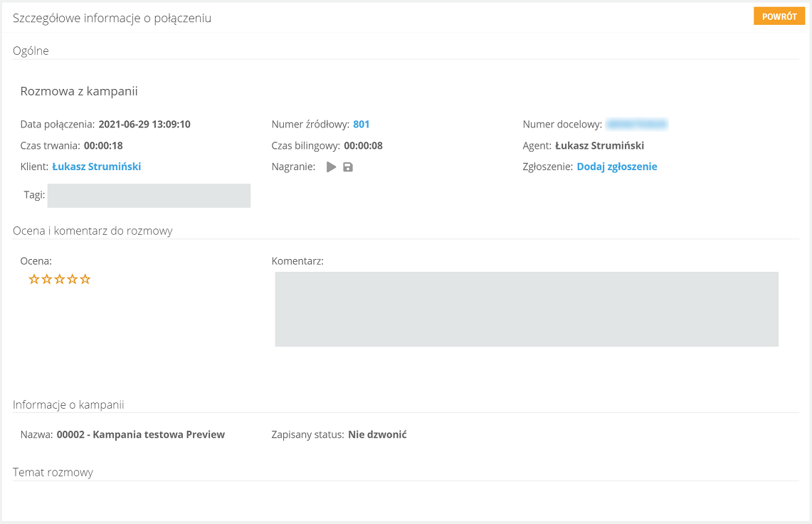Click into the Komentarz text area
Viewport: 812px width, 524px height.
(527, 309)
